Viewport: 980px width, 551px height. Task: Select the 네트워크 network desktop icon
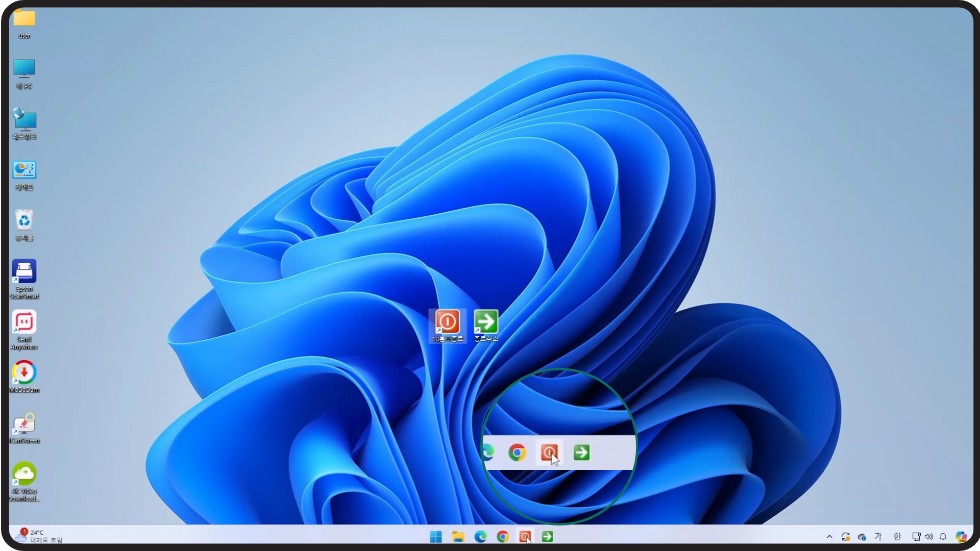24,121
